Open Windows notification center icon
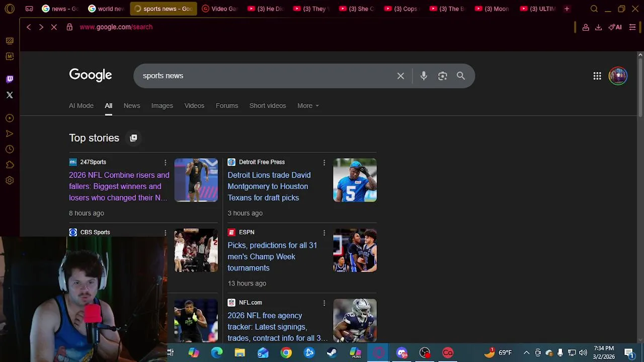Image resolution: width=644 pixels, height=362 pixels. point(629,352)
